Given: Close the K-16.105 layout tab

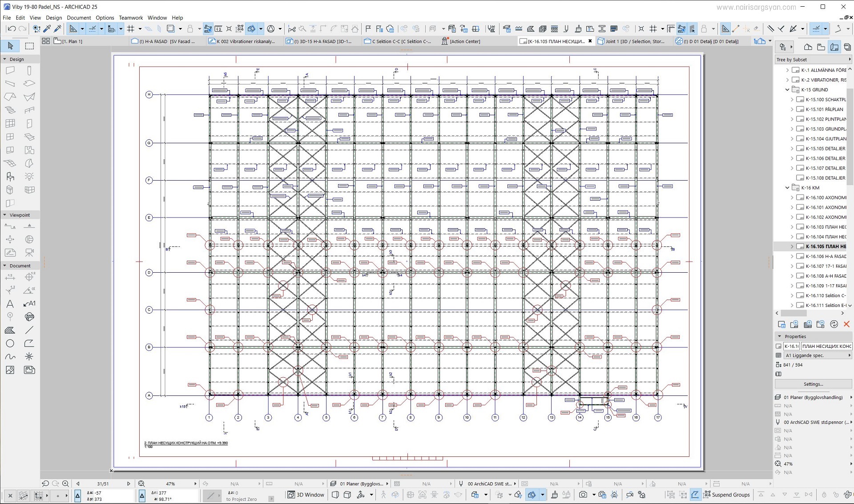Looking at the screenshot, I should pyautogui.click(x=590, y=41).
